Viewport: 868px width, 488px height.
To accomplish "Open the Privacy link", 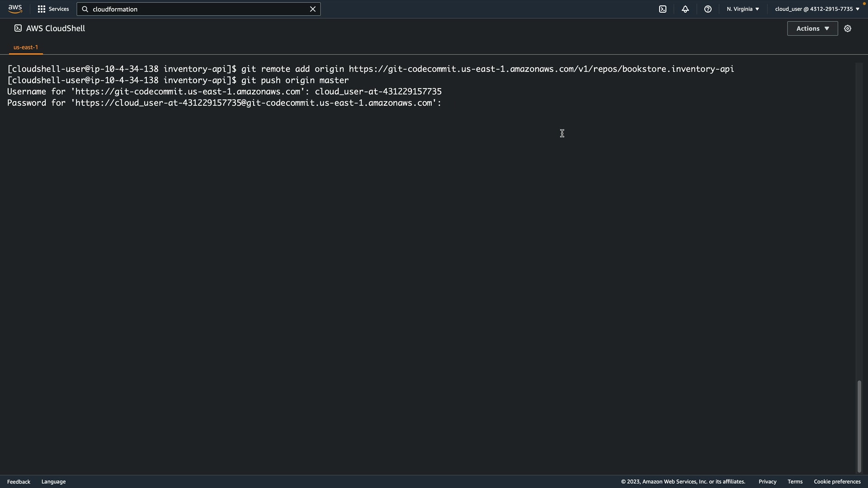I will [x=767, y=482].
